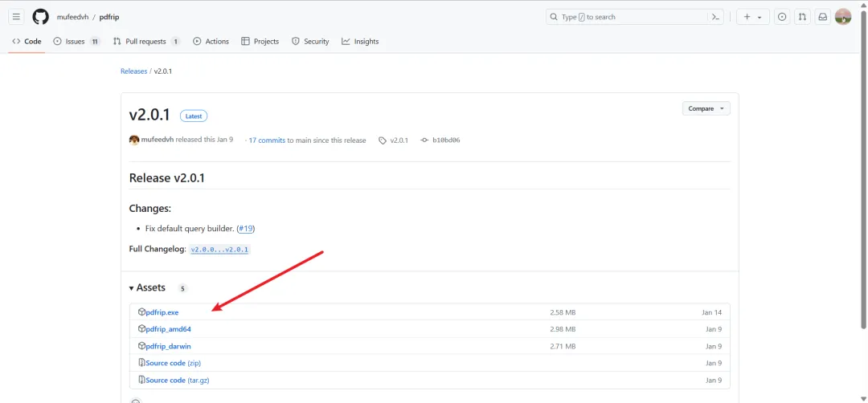Screen dimensions: 868x403
Task: Click the Latest release badge
Action: click(193, 116)
